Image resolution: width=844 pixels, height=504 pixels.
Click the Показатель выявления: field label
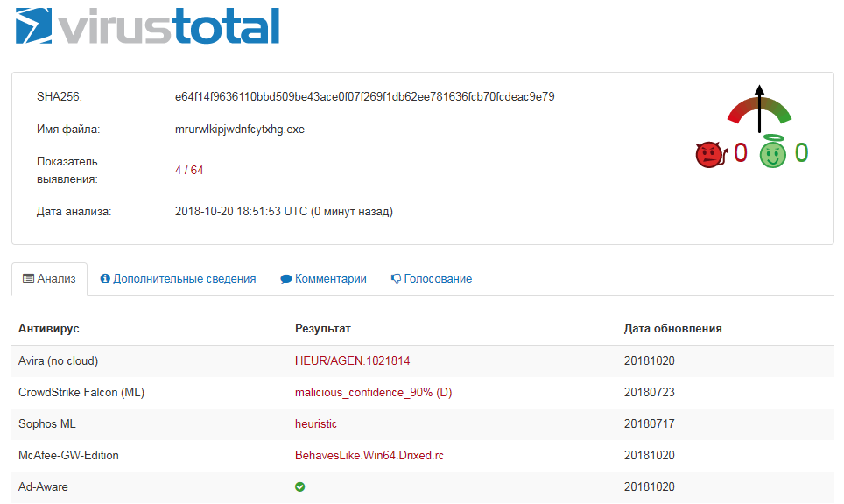click(x=67, y=170)
